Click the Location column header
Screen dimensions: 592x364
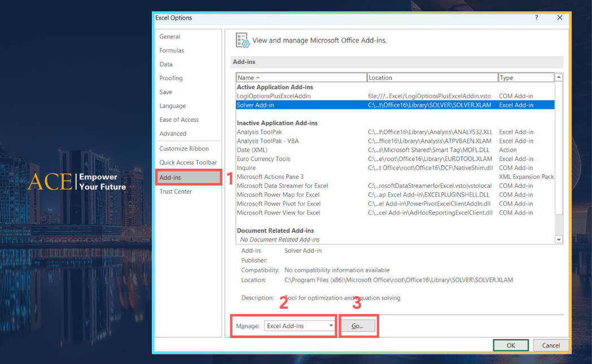pos(432,78)
